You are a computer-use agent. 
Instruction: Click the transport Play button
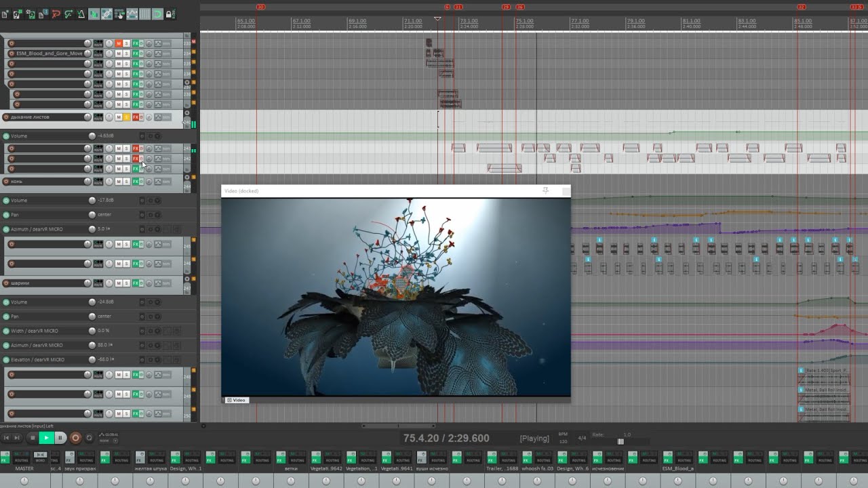point(47,438)
